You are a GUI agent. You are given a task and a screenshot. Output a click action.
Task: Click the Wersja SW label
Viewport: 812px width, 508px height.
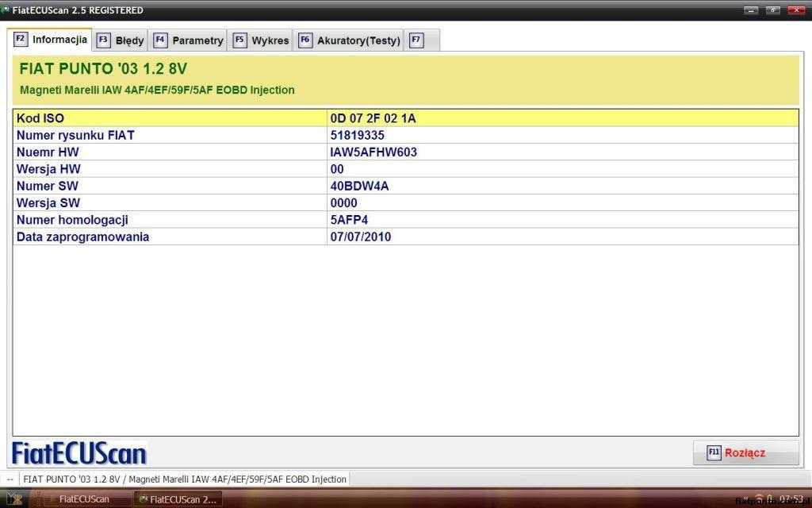48,202
